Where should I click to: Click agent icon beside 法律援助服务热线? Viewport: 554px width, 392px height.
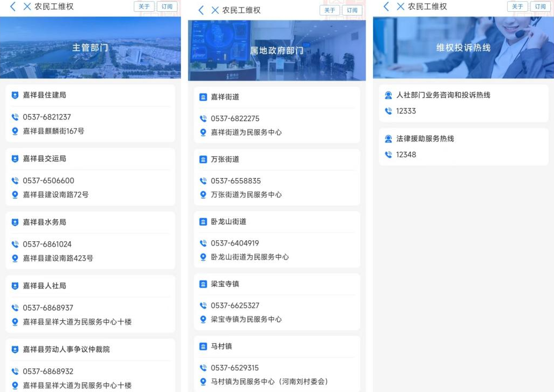point(388,139)
